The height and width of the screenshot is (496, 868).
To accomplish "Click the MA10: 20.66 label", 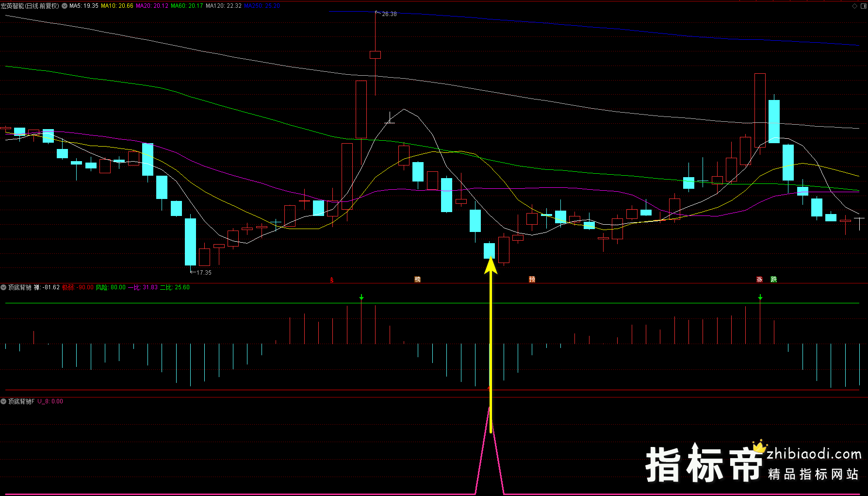I will click(117, 6).
